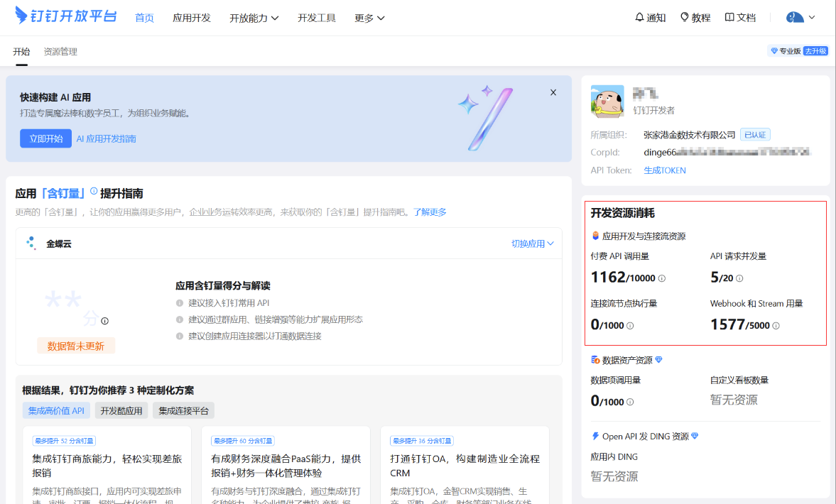836x504 pixels.
Task: Click the Webhook 和 Stream 用量 value 1577
Action: coord(727,324)
